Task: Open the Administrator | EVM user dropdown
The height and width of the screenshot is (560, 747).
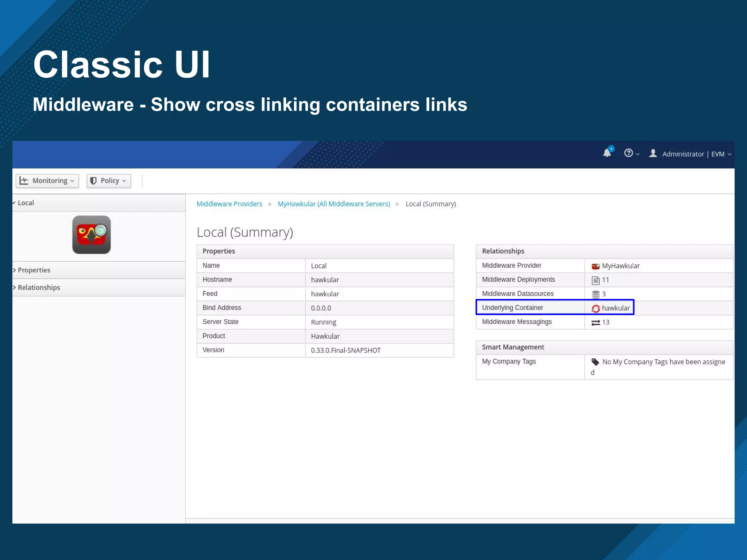Action: coord(697,154)
